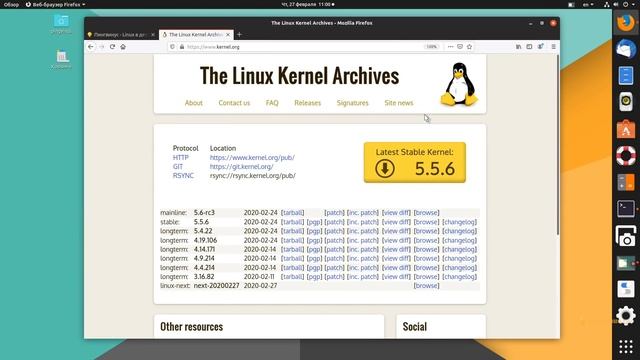The image size is (640, 360).
Task: Open Screenshot camera icon in dock
Action: pyautogui.click(x=626, y=236)
